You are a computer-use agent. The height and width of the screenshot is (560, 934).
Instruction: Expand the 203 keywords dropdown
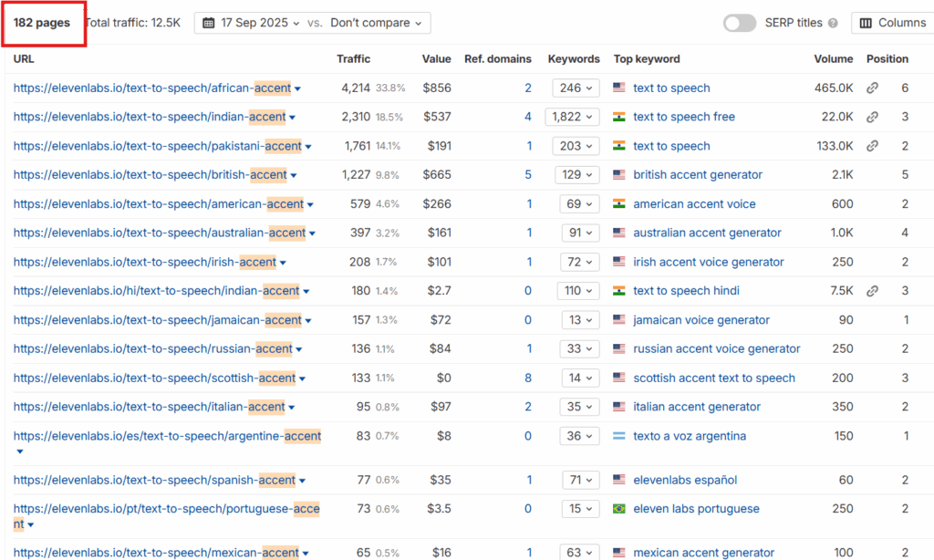click(x=576, y=146)
